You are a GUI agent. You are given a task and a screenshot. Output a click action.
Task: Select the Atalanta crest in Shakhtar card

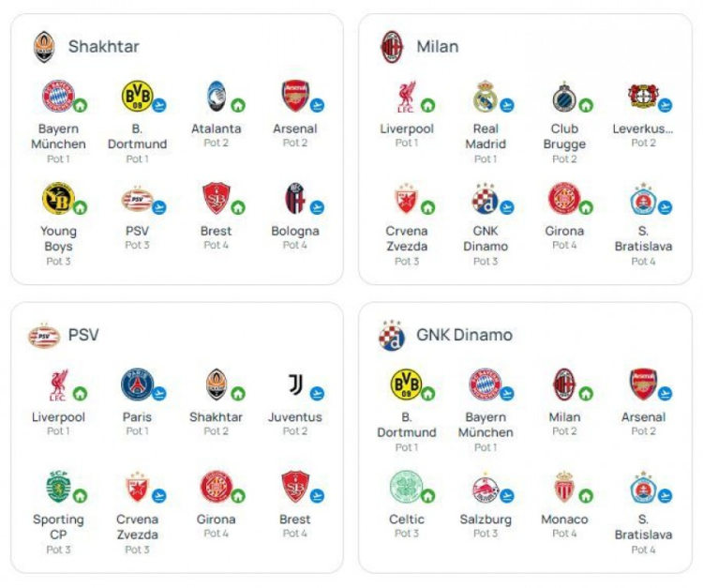[x=216, y=96]
